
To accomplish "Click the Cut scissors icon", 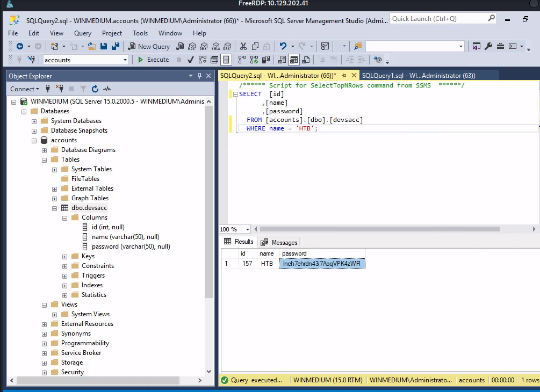I will pos(243,47).
